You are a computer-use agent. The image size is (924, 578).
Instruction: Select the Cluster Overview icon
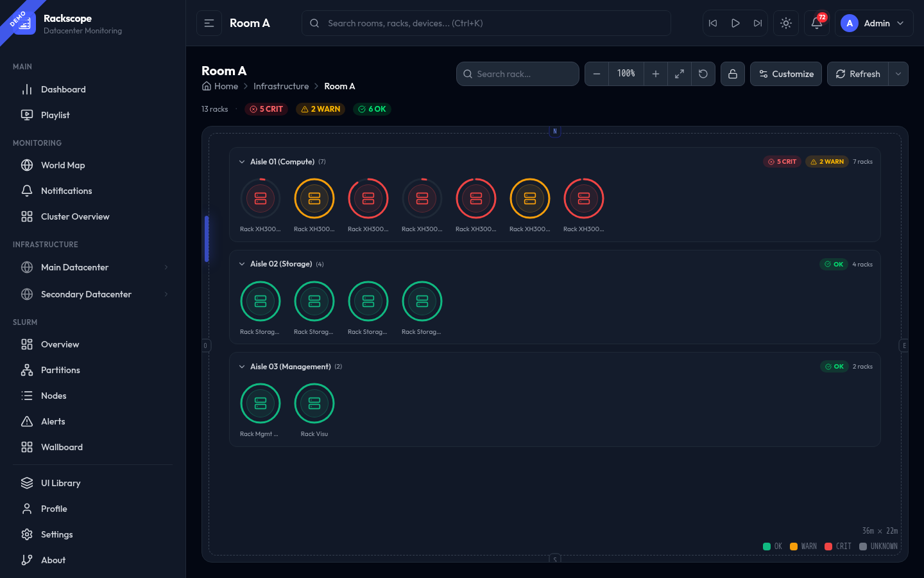click(26, 216)
